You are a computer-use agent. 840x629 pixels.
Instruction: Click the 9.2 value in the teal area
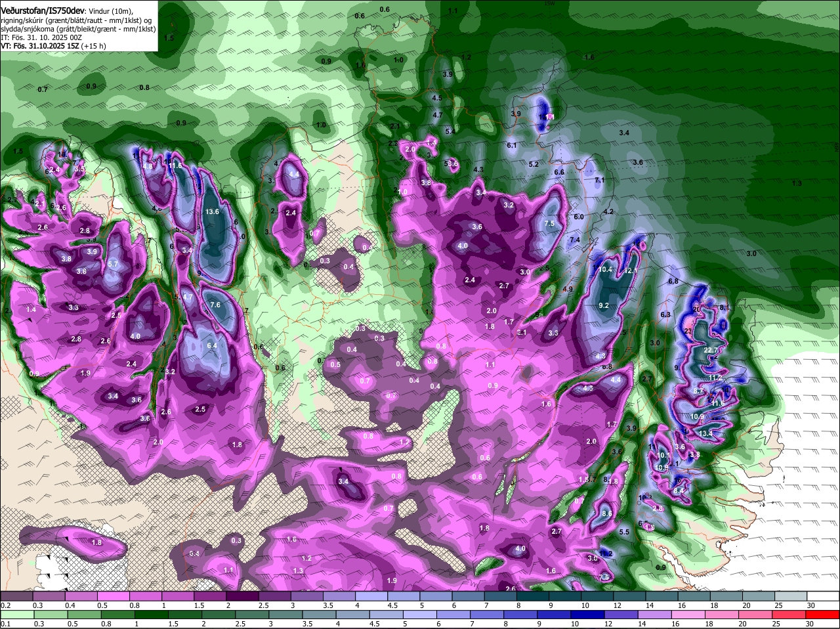[x=603, y=305]
